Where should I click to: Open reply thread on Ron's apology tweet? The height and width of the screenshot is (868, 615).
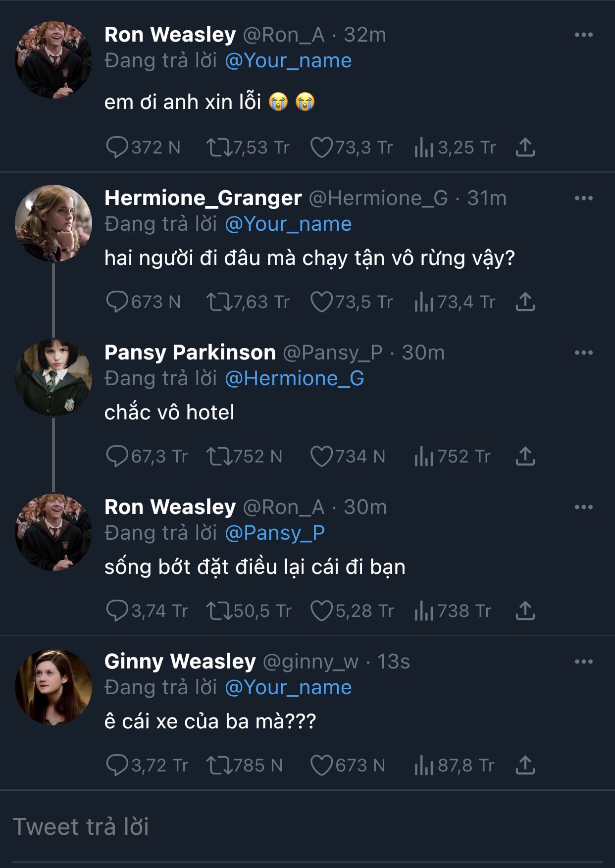coord(117,148)
